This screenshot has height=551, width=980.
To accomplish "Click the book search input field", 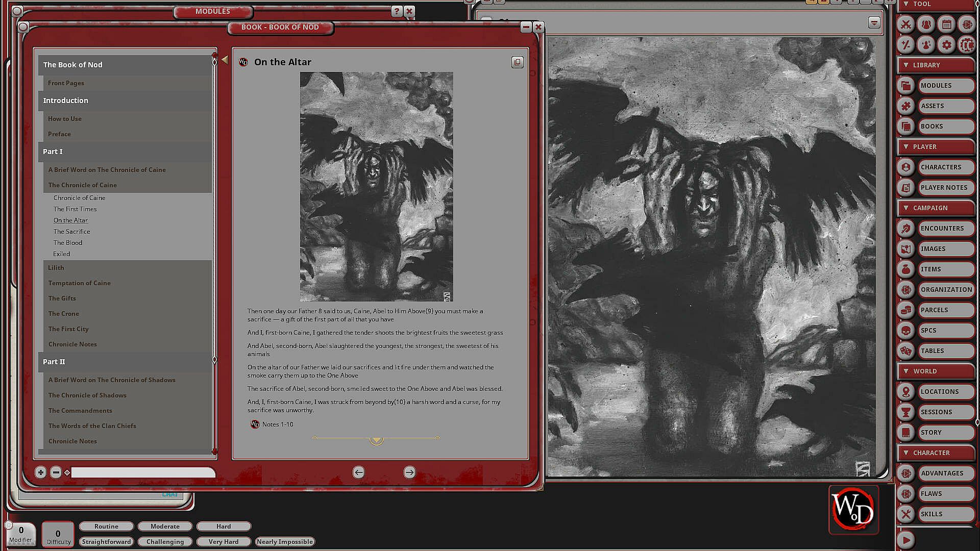I will coord(143,472).
